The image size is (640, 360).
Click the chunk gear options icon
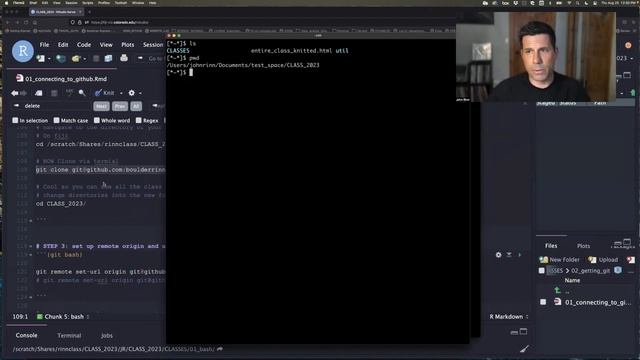[498, 255]
